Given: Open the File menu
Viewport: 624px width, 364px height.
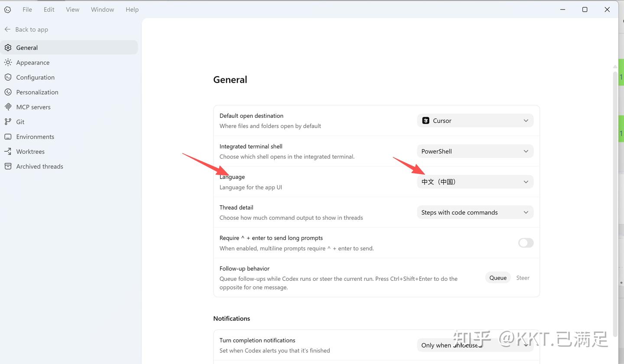Looking at the screenshot, I should tap(27, 10).
